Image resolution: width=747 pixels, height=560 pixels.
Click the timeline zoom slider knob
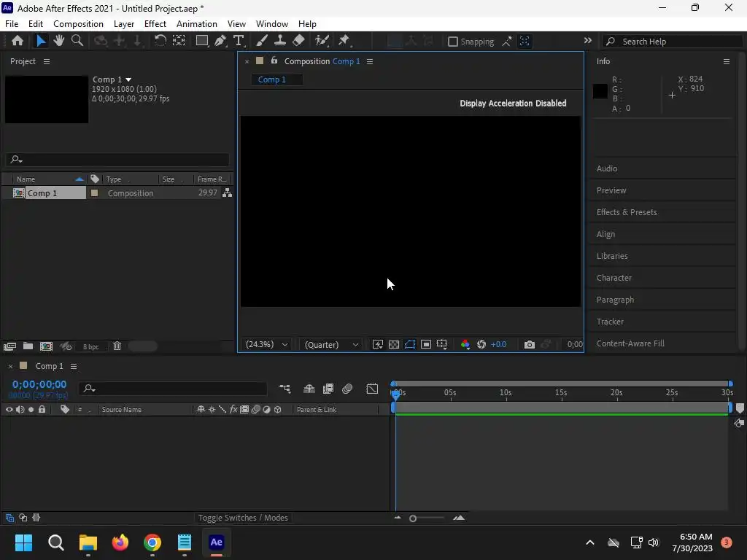point(413,518)
